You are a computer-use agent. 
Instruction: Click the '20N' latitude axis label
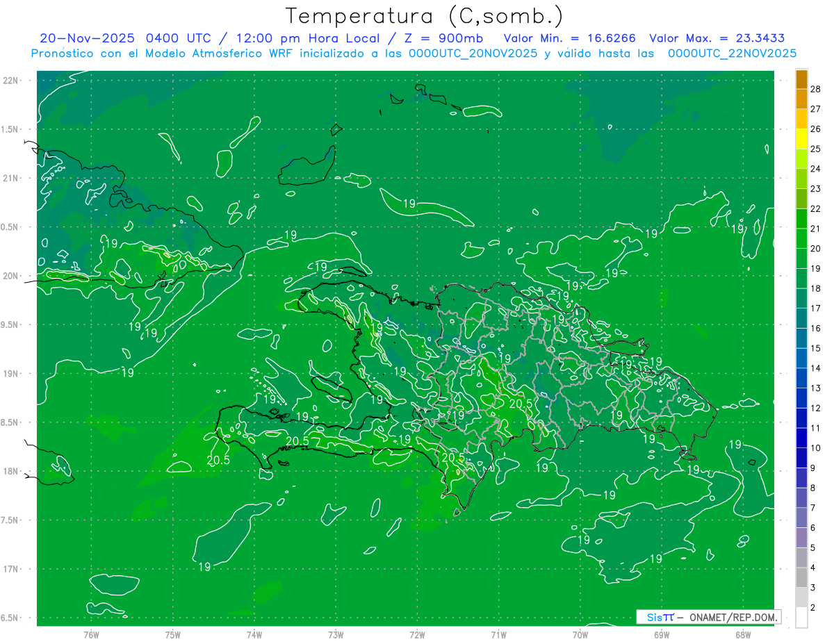(x=12, y=276)
